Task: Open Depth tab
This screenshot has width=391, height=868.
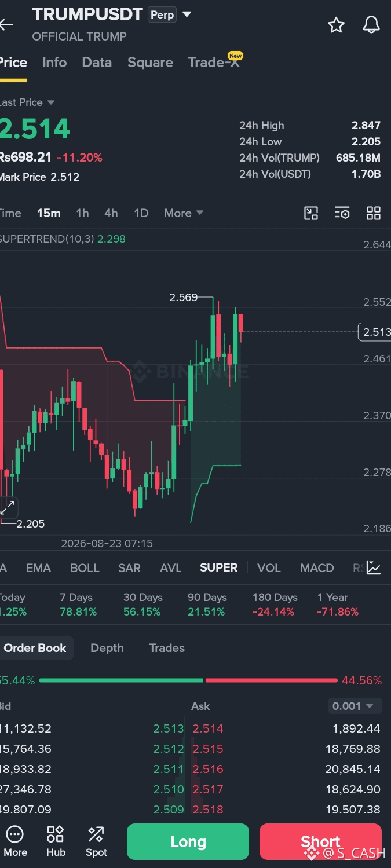Action: pyautogui.click(x=107, y=648)
